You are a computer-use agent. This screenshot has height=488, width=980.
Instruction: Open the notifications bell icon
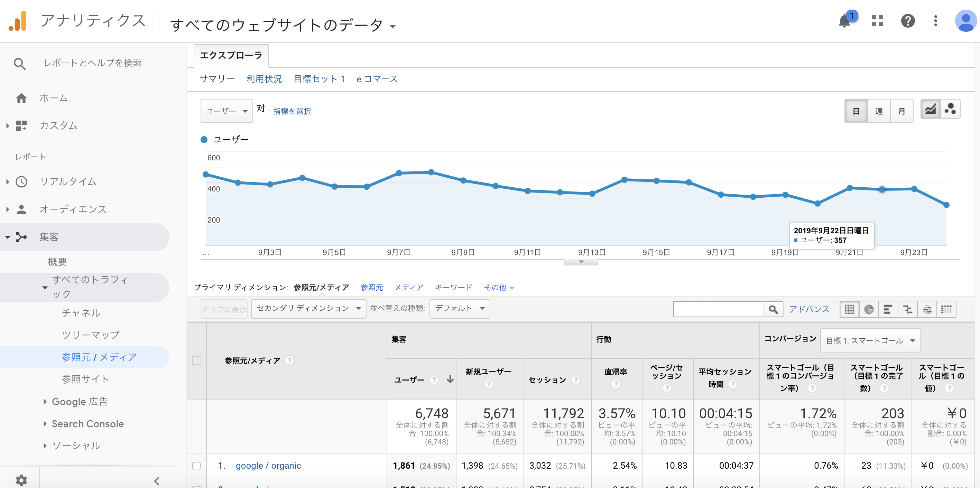coord(844,20)
